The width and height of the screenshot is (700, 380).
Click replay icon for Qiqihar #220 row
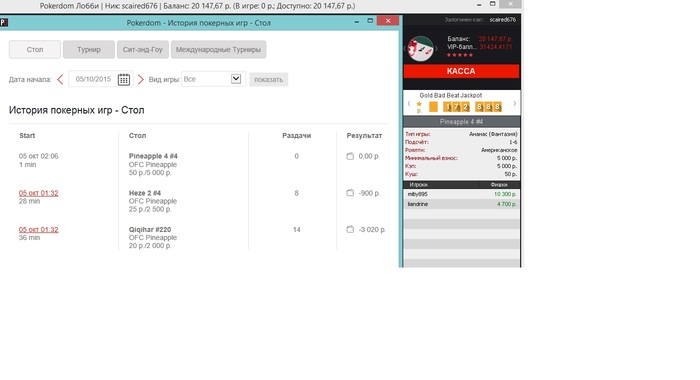350,230
